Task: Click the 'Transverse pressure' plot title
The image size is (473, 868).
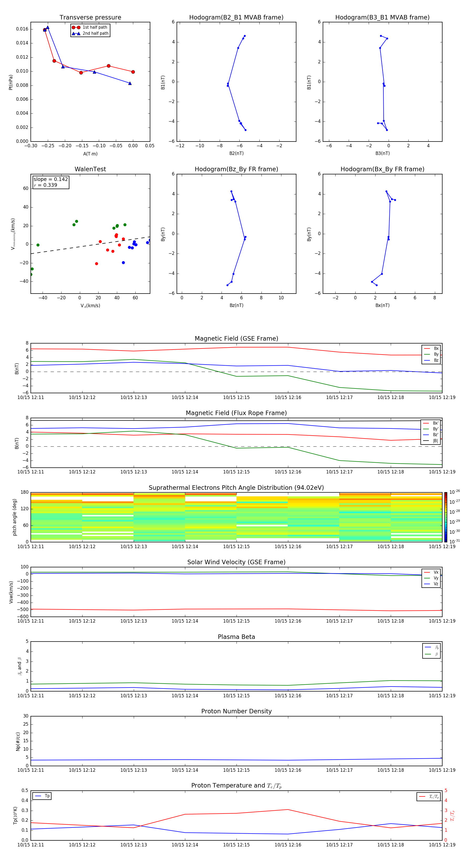Action: point(90,18)
